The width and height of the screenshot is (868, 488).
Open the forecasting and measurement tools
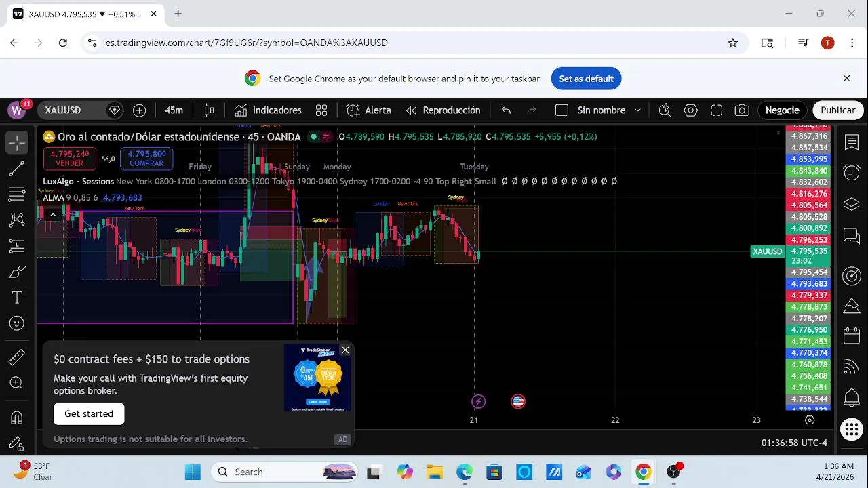click(x=17, y=246)
